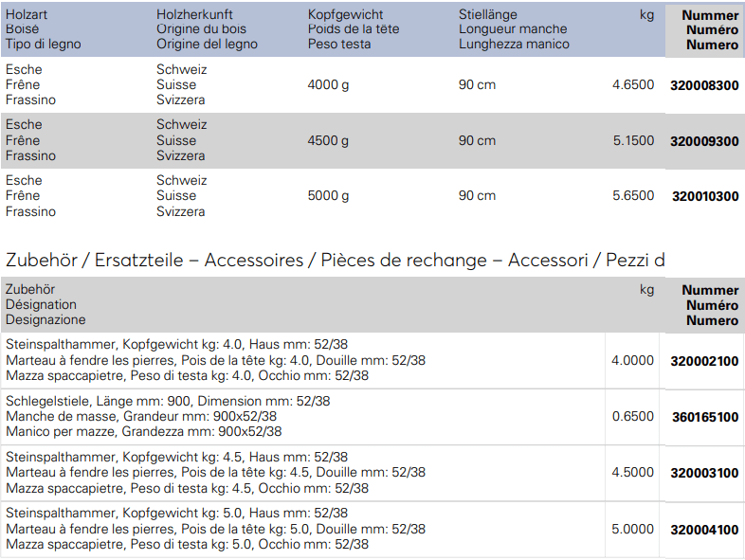Click the Holzart column header
The height and width of the screenshot is (560, 745).
(44, 29)
